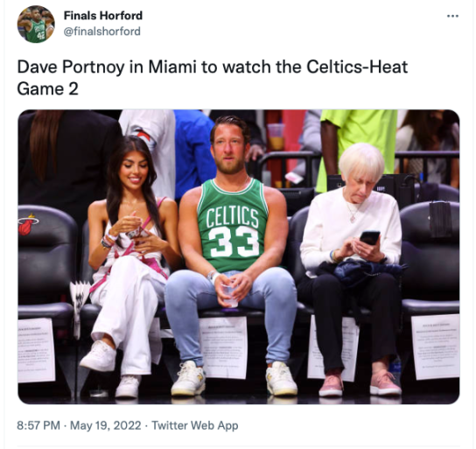Click the paper sign below the center seat

(224, 347)
